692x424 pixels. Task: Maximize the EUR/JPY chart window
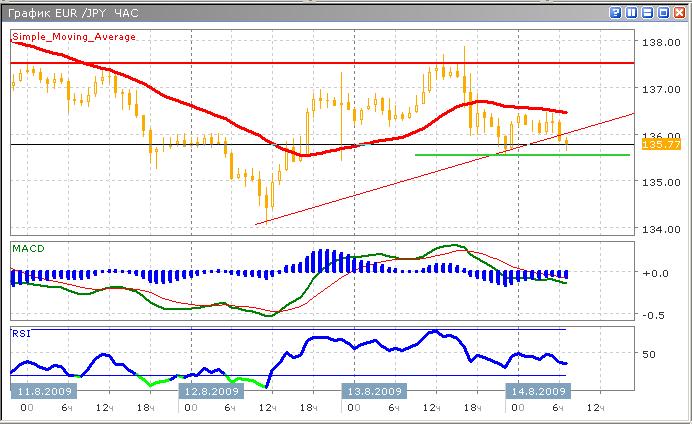(662, 13)
